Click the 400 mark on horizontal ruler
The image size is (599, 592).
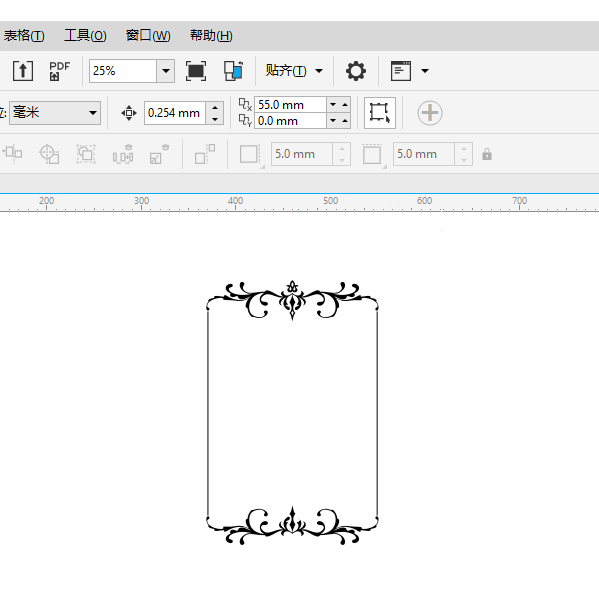coord(235,201)
